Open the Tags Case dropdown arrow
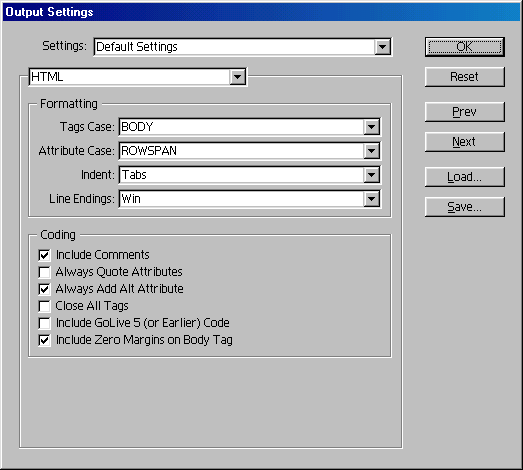The width and height of the screenshot is (523, 470). (371, 127)
